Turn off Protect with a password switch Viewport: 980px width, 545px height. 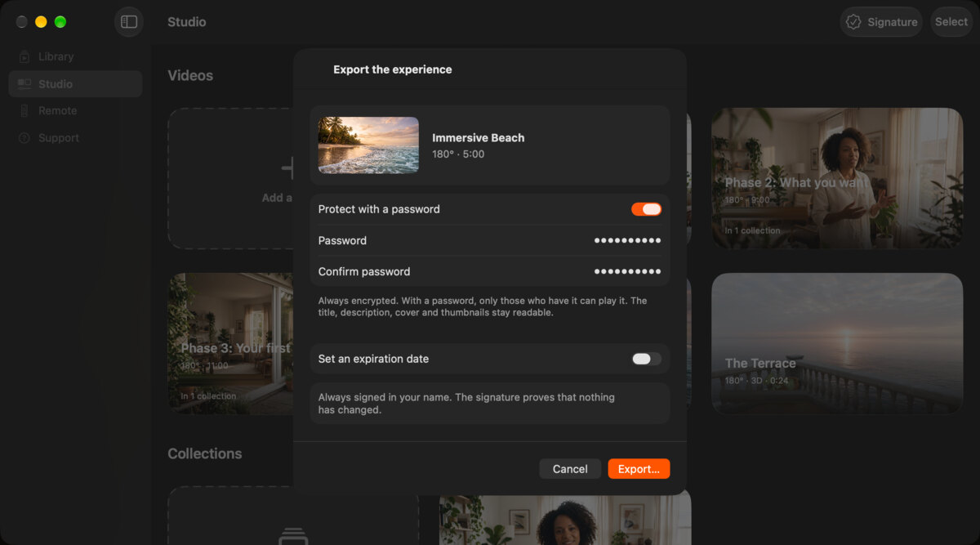pos(646,209)
